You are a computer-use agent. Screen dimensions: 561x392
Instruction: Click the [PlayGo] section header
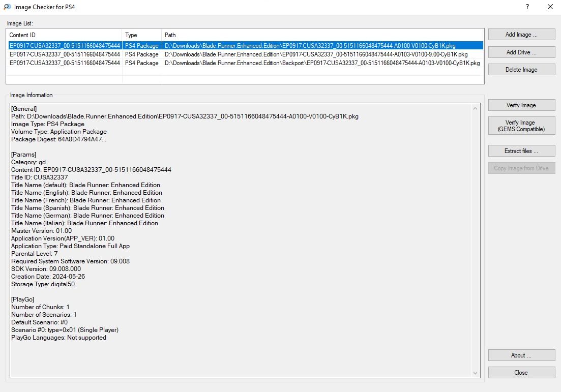(23, 299)
